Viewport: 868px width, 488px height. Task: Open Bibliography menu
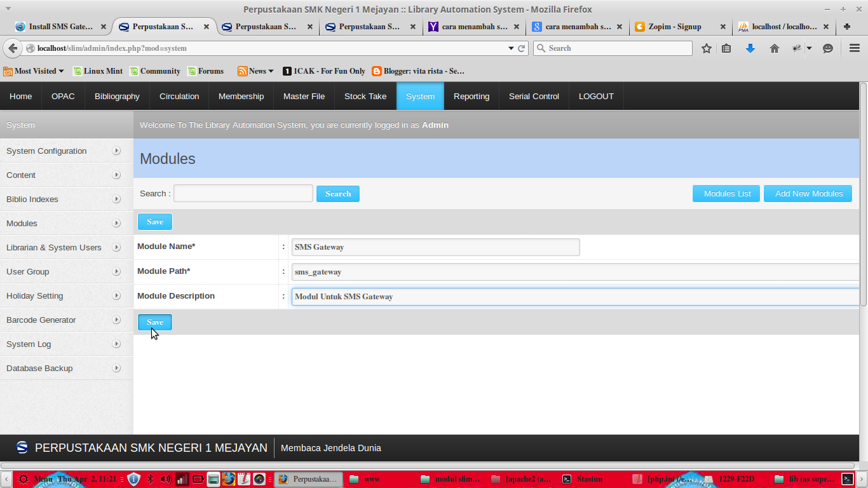pos(117,96)
